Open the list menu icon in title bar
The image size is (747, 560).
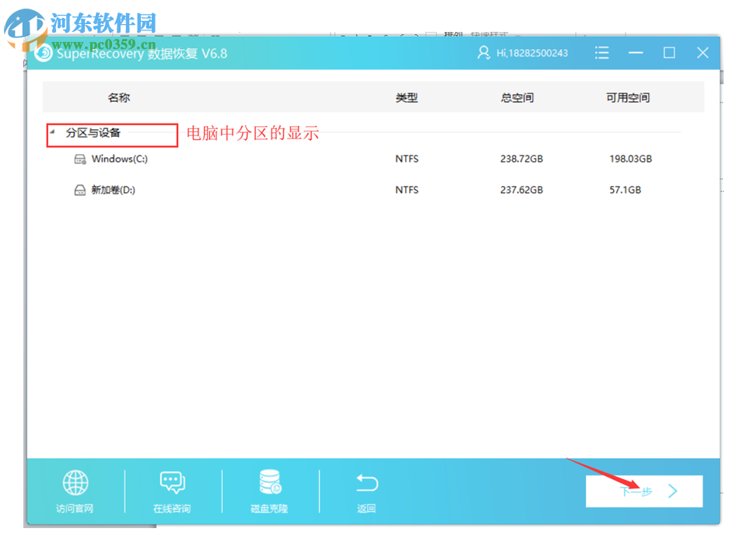(601, 52)
